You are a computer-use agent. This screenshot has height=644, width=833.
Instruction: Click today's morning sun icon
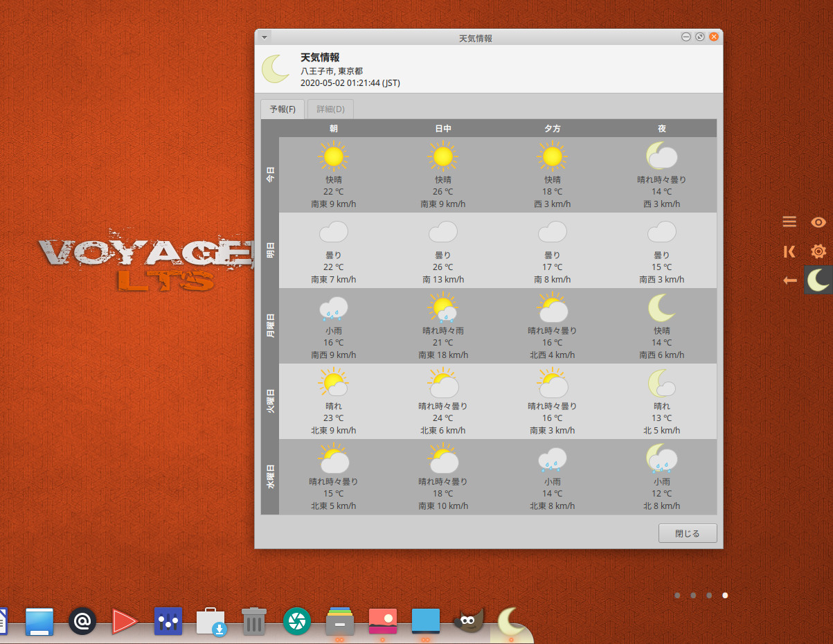click(x=334, y=156)
